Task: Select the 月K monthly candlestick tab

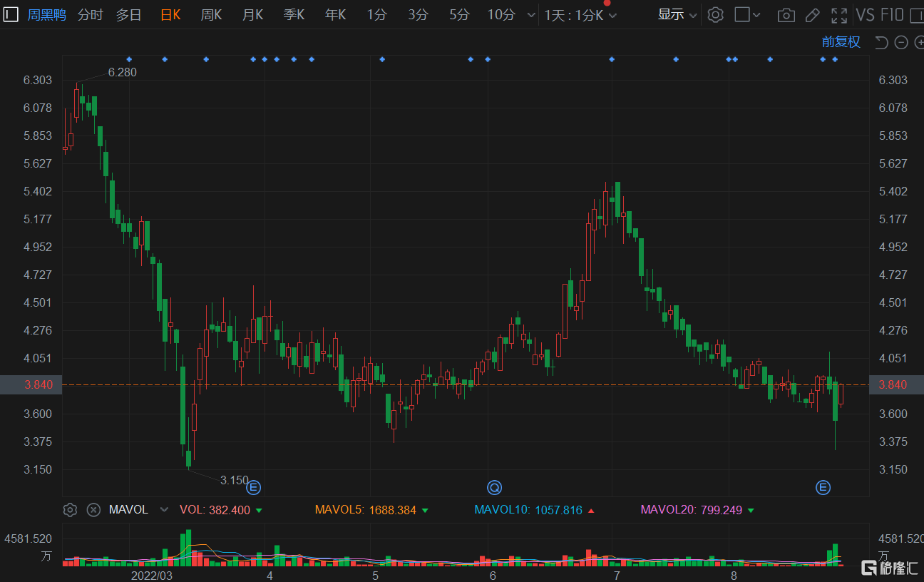Action: tap(252, 15)
